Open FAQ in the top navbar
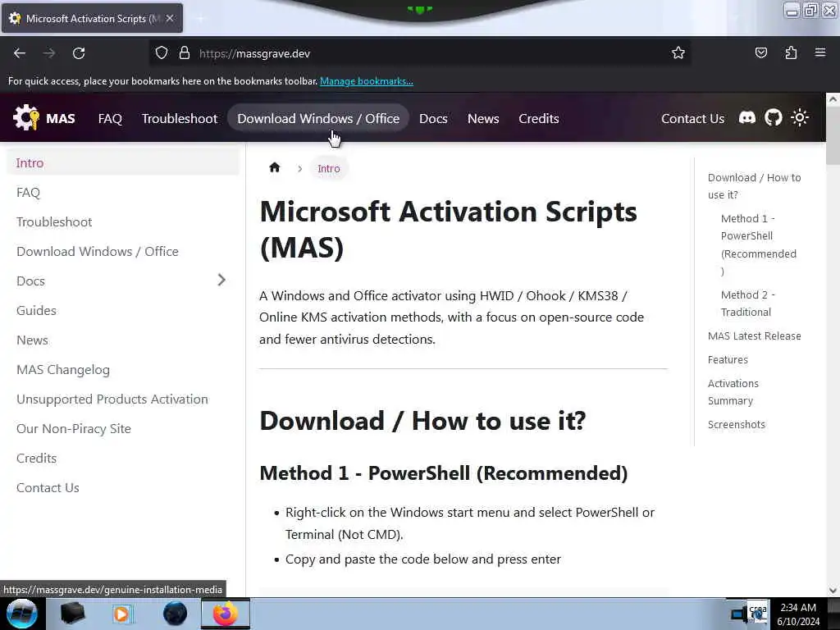This screenshot has width=840, height=630. tap(110, 118)
